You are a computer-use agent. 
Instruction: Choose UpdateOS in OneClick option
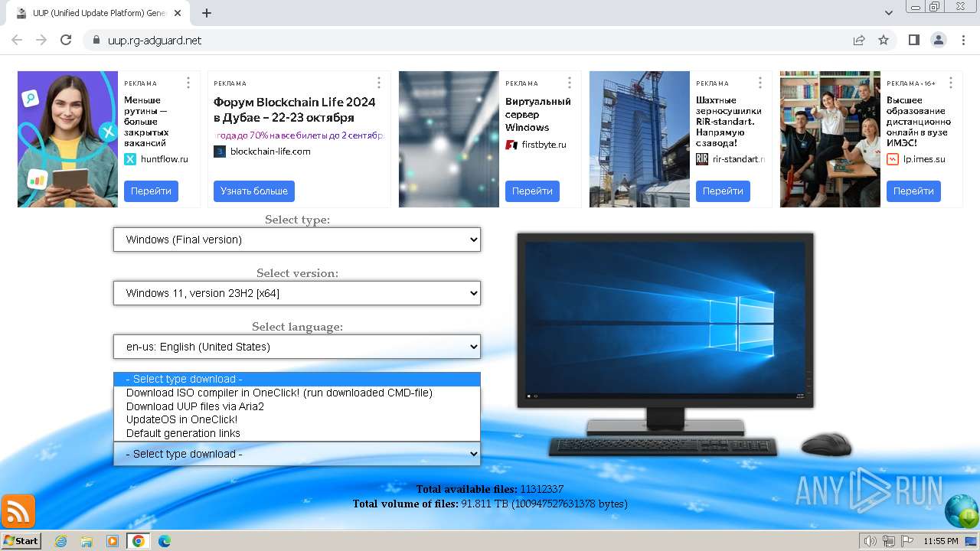[297, 419]
